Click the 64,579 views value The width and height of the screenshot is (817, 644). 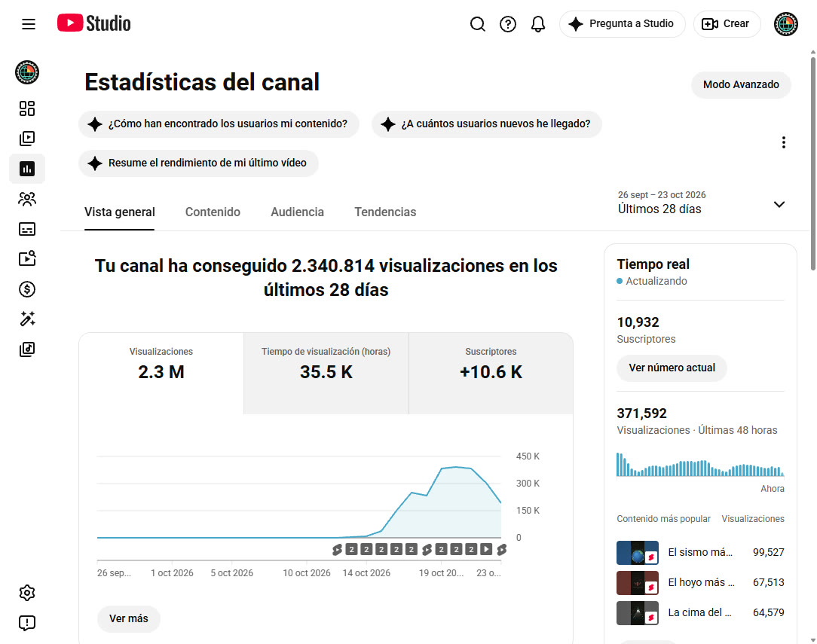768,613
